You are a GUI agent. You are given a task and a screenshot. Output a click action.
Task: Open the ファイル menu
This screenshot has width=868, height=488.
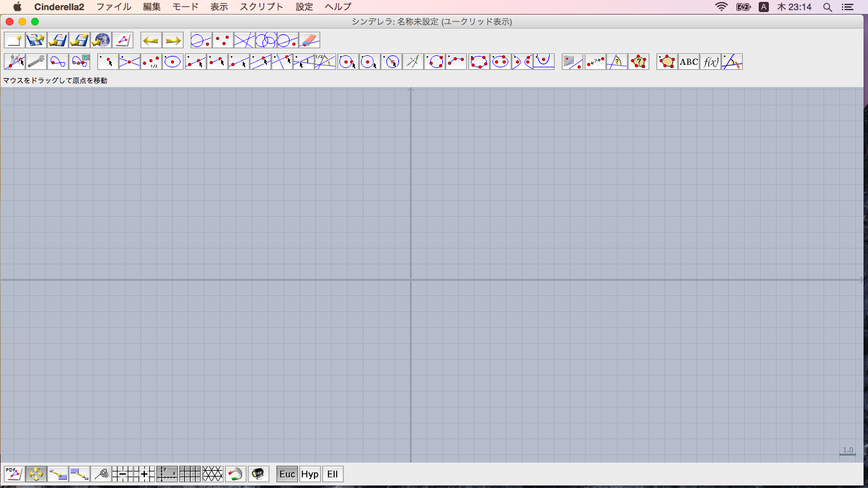click(x=114, y=7)
